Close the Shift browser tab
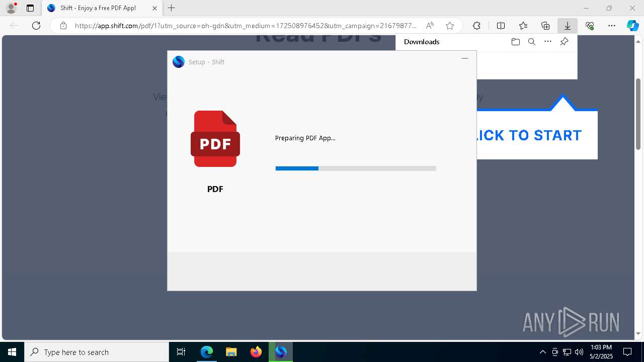 pos(154,8)
